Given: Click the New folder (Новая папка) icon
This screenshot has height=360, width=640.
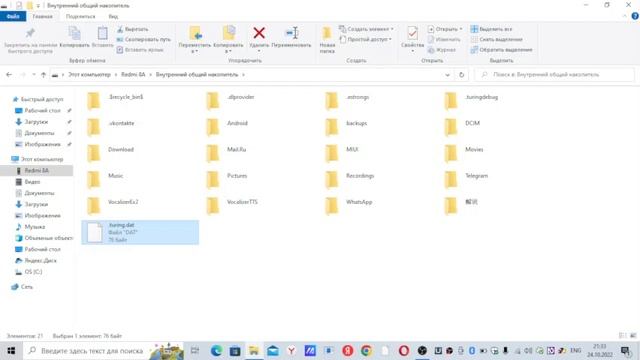Looking at the screenshot, I should coord(327,33).
